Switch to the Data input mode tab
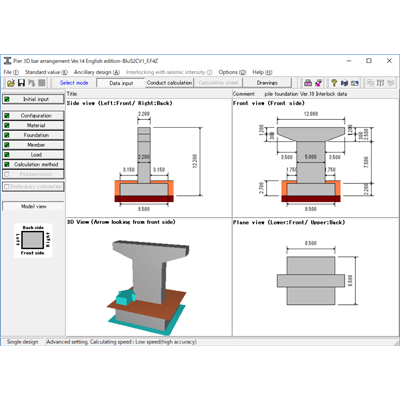This screenshot has width=400, height=400. 121,83
